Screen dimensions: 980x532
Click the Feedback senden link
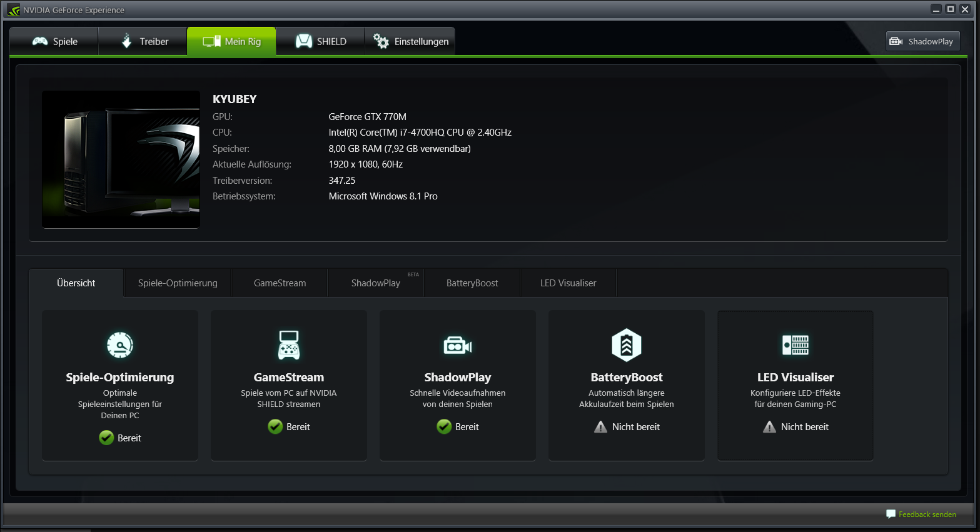[x=927, y=514]
